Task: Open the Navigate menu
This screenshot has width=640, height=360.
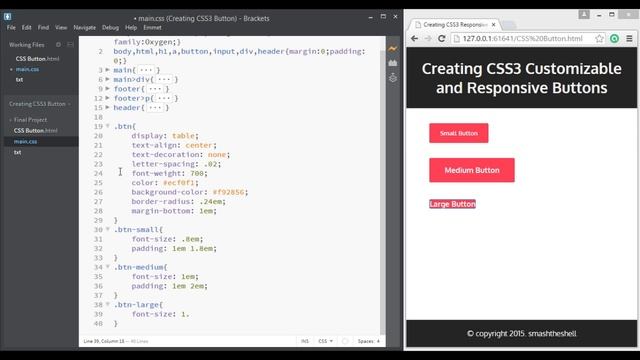Action: pos(84,27)
